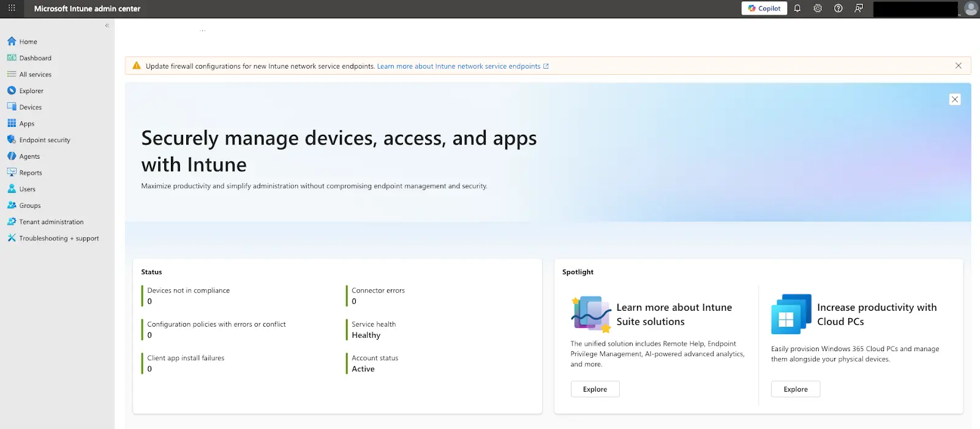Click the Groups people icon
This screenshot has width=980, height=429.
point(12,205)
